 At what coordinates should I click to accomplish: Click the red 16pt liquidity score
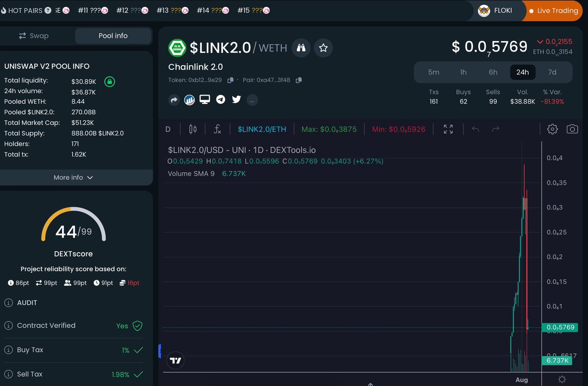pyautogui.click(x=129, y=283)
